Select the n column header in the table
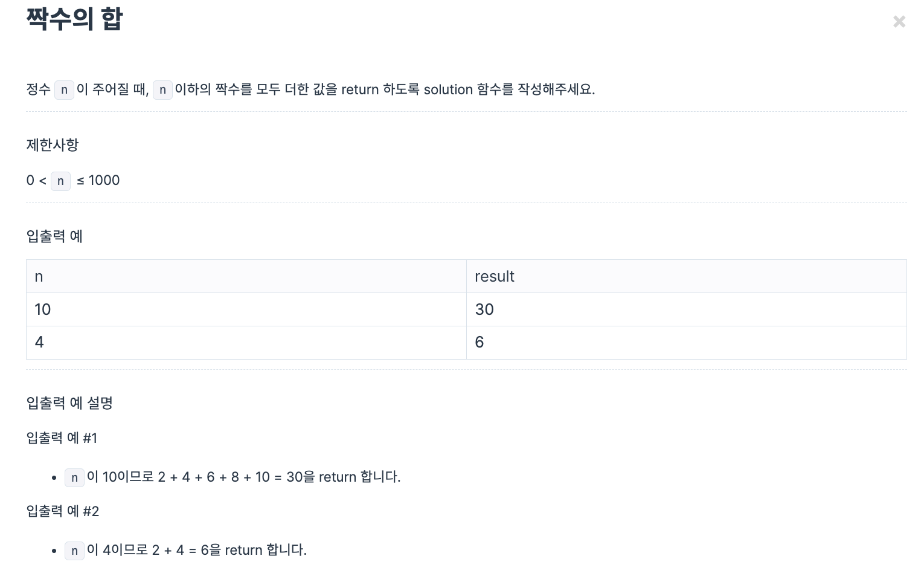Screen dimensions: 924x579 [39, 276]
